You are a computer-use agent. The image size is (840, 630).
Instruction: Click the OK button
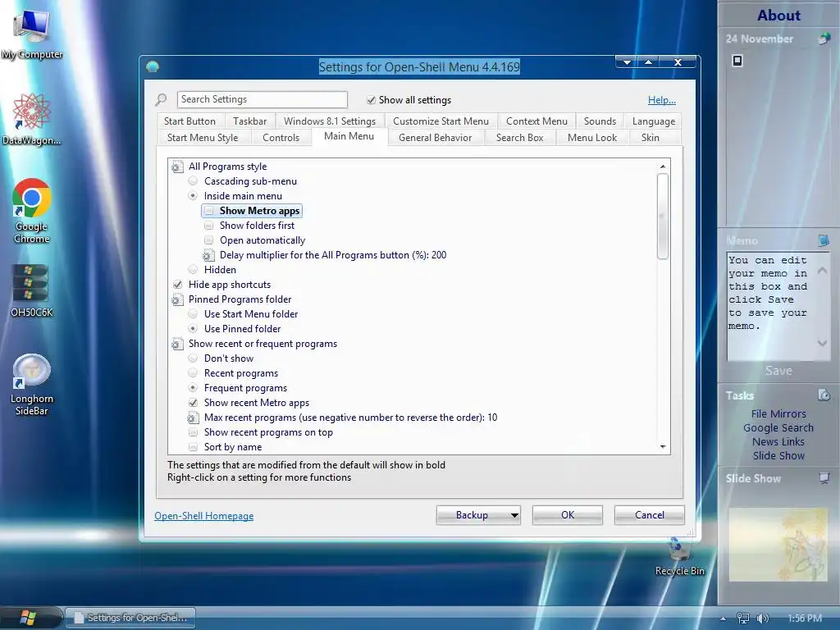tap(568, 515)
